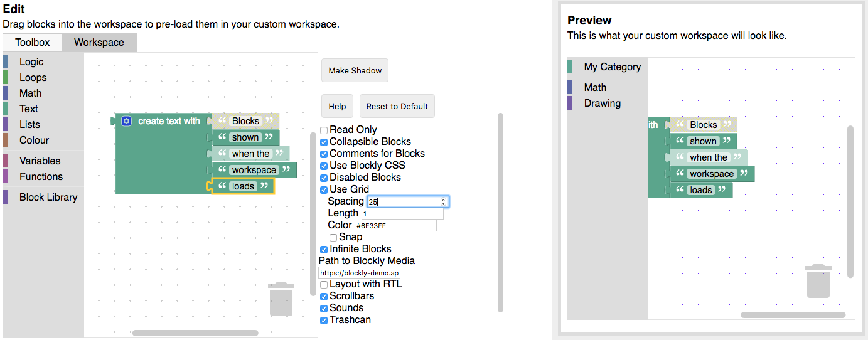Click the grid Color value field
This screenshot has height=340, width=868.
coord(395,225)
